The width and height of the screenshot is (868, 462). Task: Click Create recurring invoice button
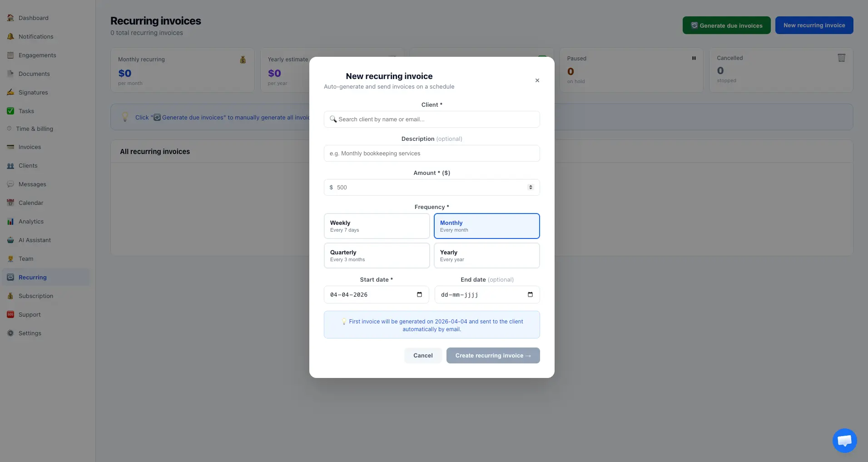click(x=493, y=356)
